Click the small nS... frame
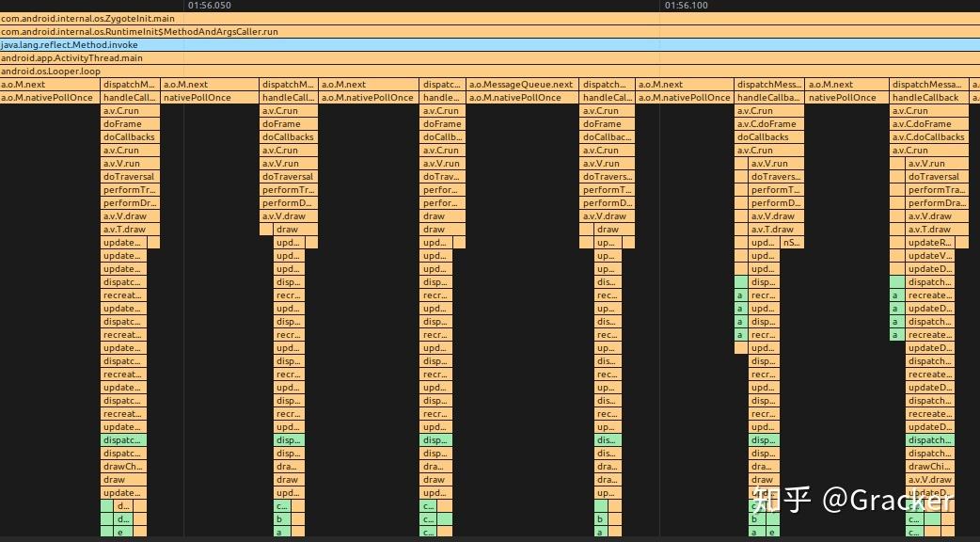The height and width of the screenshot is (542, 980). (x=792, y=243)
